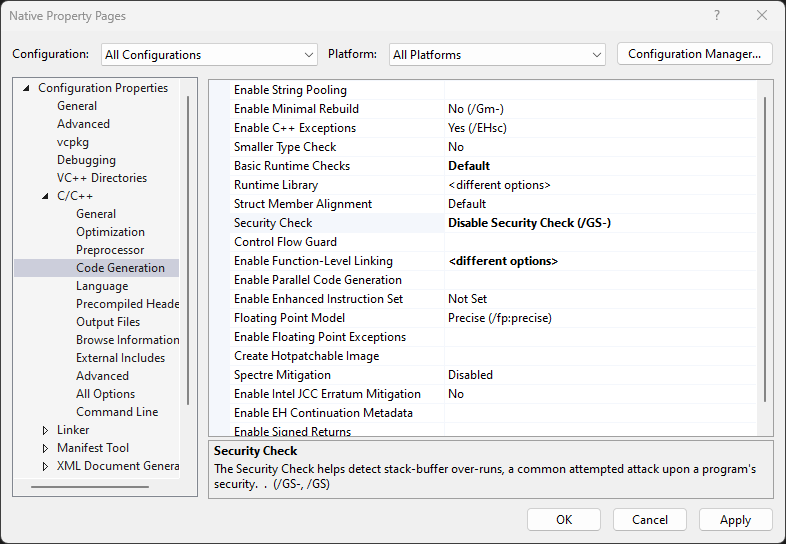Select the Optimization page under C/C++
This screenshot has height=544, width=786.
pyautogui.click(x=110, y=232)
